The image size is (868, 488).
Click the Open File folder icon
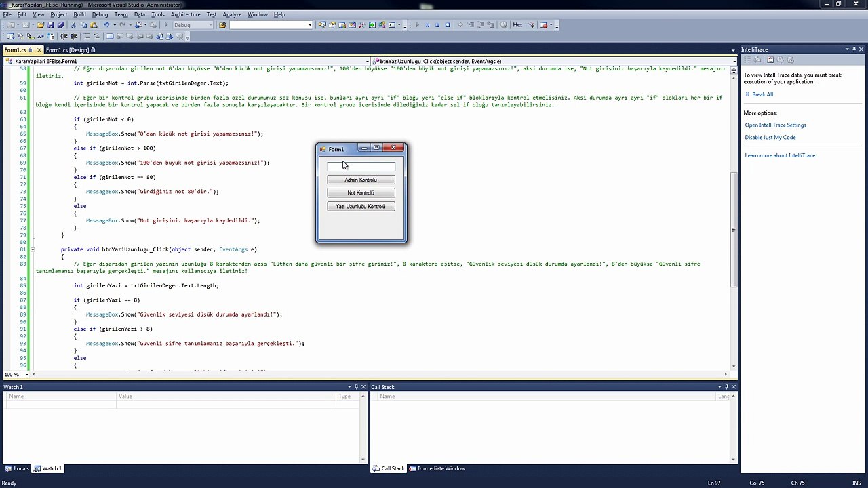click(40, 25)
